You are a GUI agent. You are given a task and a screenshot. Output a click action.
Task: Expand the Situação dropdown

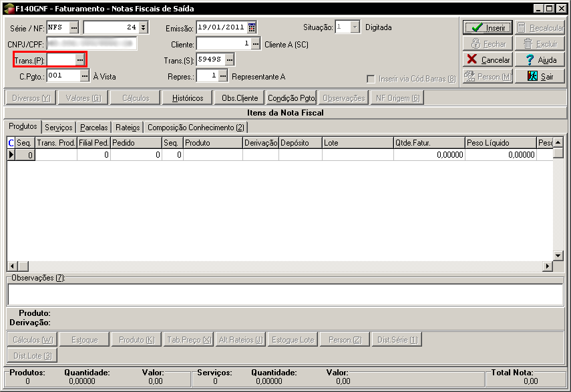355,27
